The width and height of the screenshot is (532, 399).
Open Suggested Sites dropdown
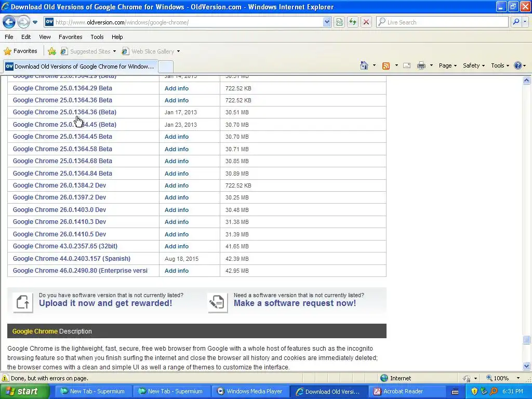pyautogui.click(x=88, y=51)
